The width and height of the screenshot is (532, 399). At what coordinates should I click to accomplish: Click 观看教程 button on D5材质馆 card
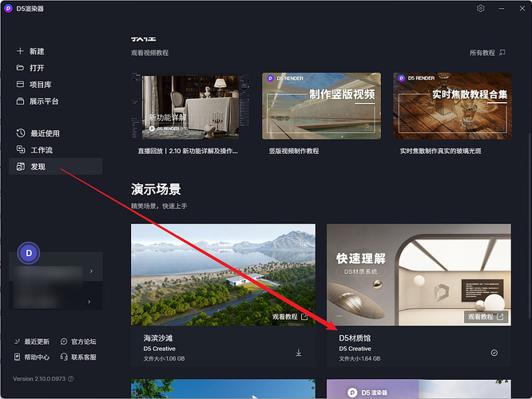[486, 317]
